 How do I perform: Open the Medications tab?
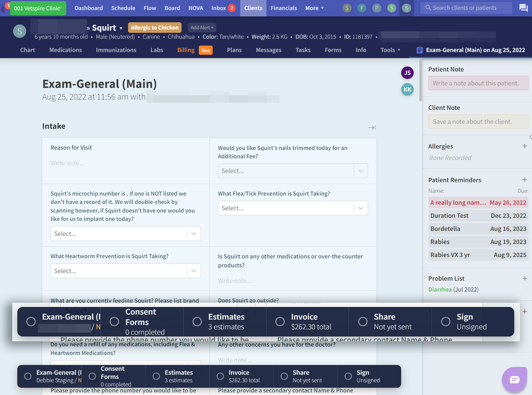coord(65,50)
